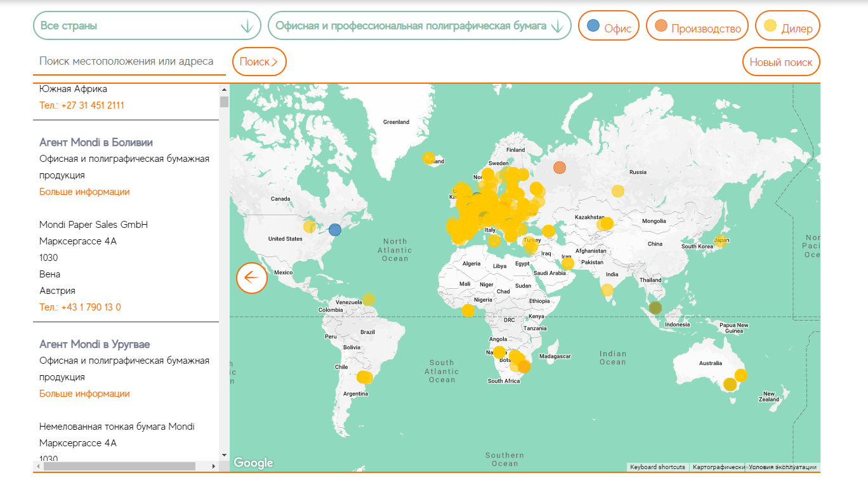Click the results list scroll-up arrow

coord(224,89)
